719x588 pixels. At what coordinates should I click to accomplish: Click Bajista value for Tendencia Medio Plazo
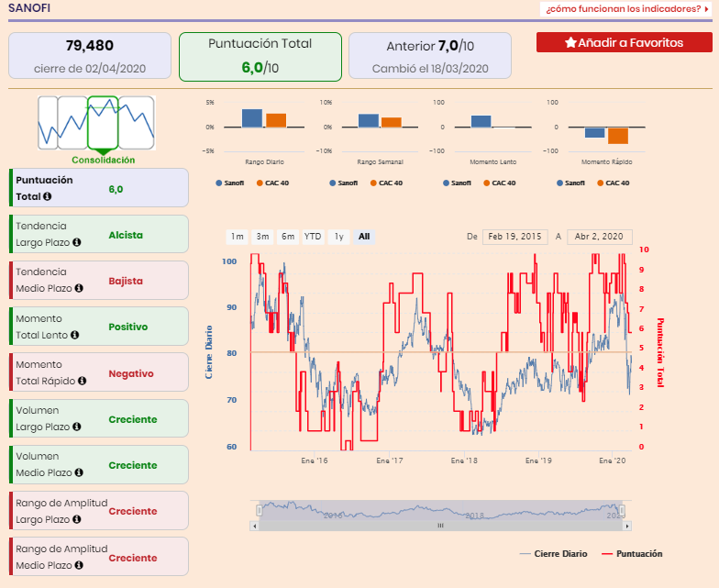(126, 281)
